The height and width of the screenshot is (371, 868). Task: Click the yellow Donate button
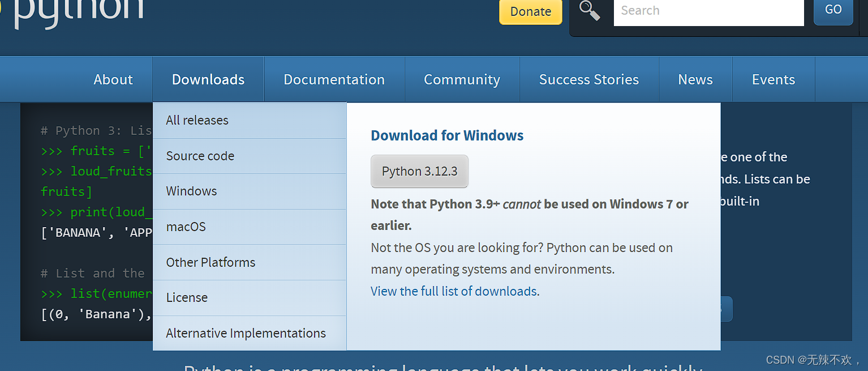pos(531,11)
